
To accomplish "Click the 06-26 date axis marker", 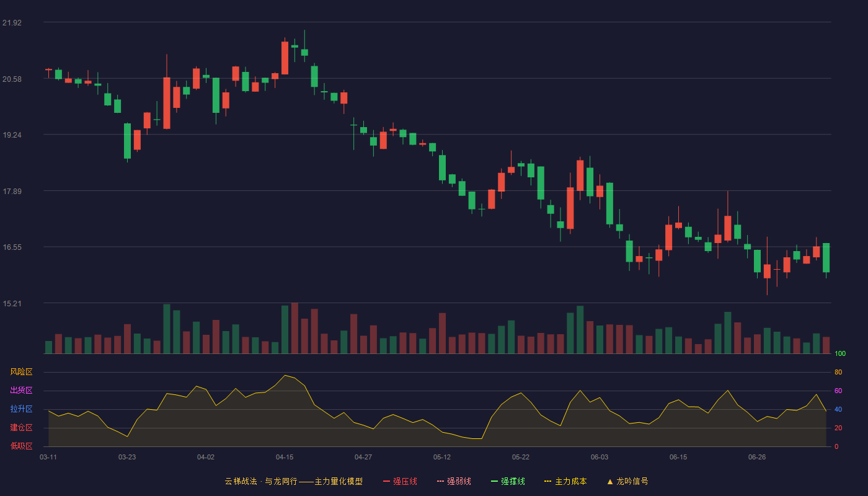I will click(x=757, y=457).
